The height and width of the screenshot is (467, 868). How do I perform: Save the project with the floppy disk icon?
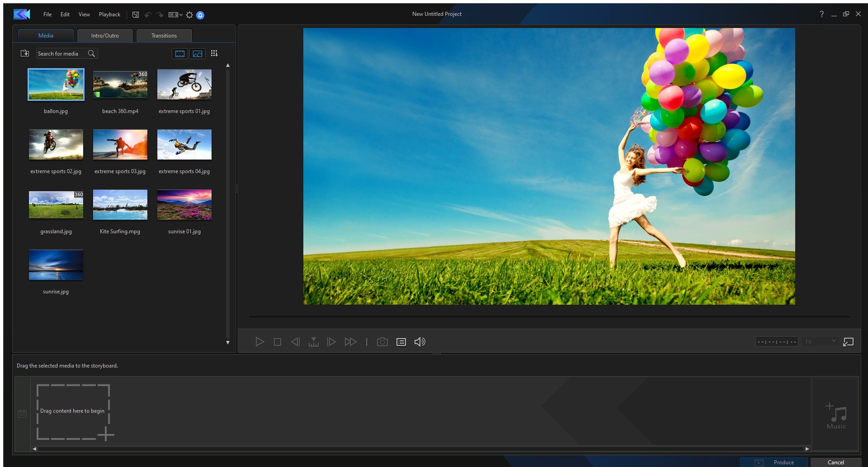(x=135, y=14)
